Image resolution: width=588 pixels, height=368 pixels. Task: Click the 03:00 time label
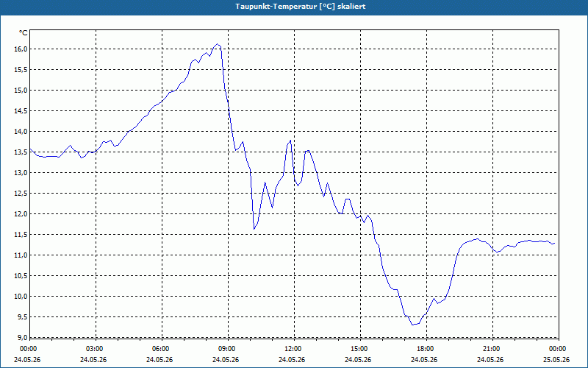96,349
